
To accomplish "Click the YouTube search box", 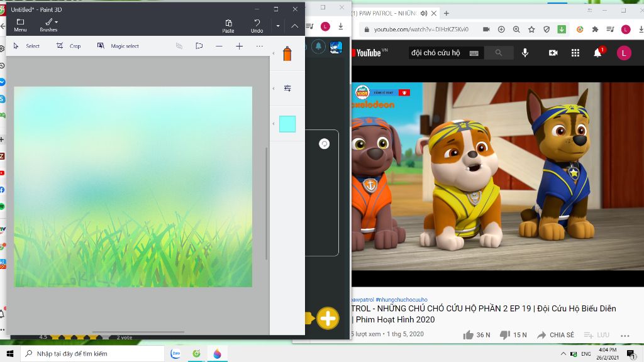I will (446, 53).
